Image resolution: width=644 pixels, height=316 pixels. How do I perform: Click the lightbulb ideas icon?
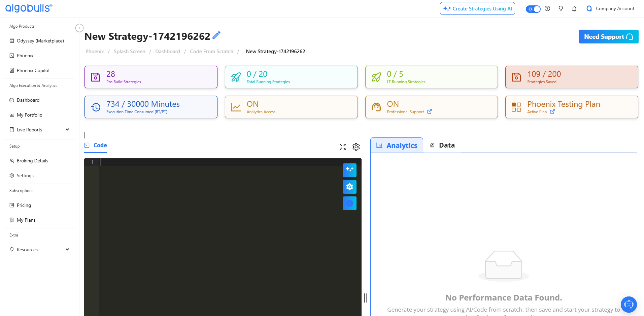pos(561,8)
